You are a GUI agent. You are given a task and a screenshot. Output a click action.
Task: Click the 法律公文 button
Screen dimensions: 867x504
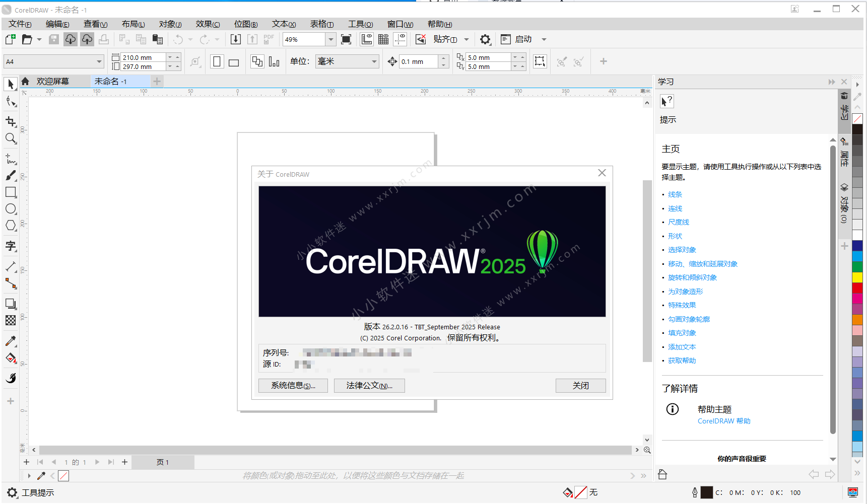coord(369,386)
